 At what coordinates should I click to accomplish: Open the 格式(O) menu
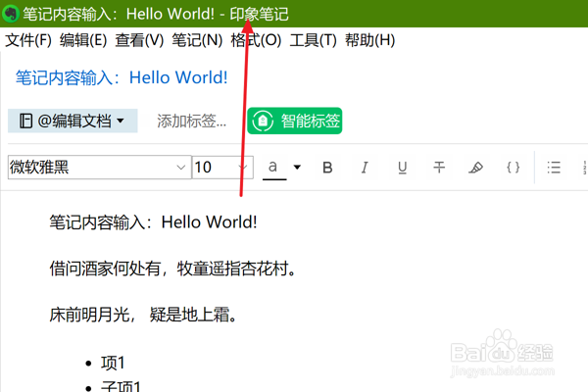(x=256, y=40)
